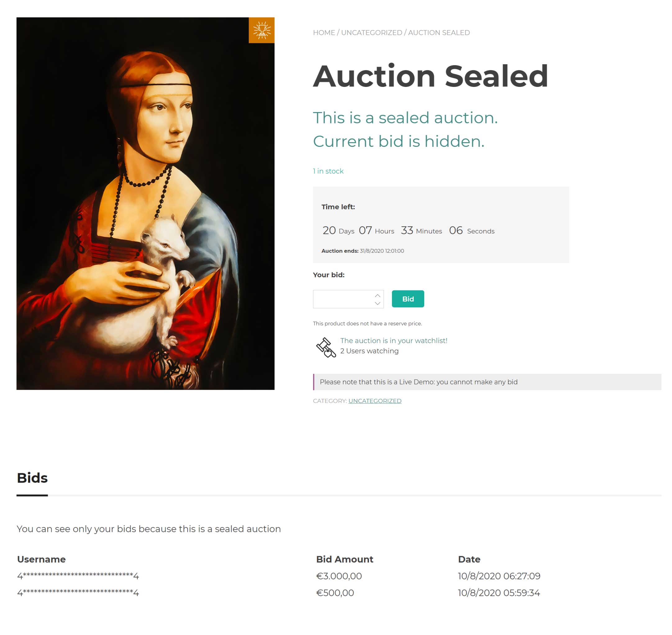Click the Username column header
Screen dimensions: 672x635
[x=41, y=559]
